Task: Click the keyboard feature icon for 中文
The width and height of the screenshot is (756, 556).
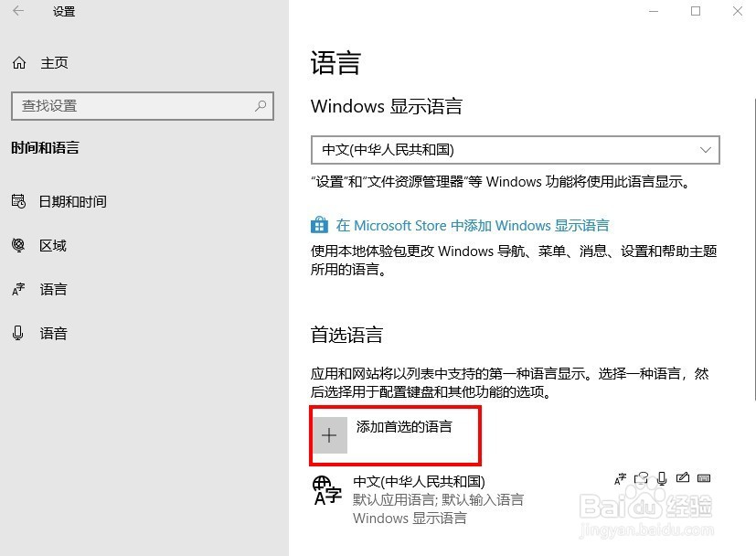Action: point(704,478)
